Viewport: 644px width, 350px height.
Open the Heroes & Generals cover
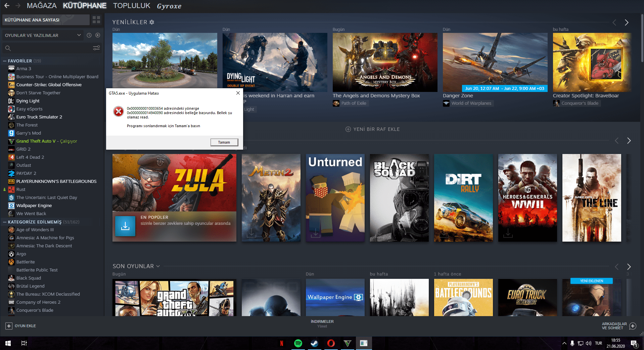pos(527,198)
